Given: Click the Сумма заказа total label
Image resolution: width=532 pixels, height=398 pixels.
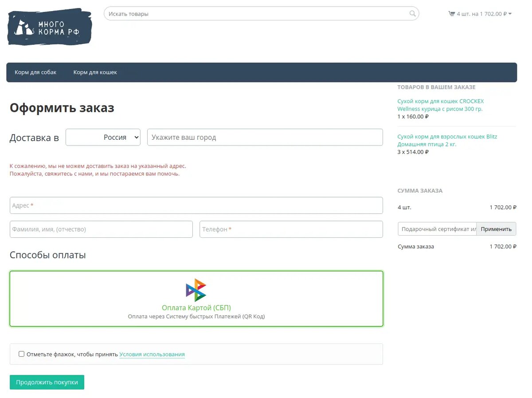Looking at the screenshot, I should pos(416,246).
